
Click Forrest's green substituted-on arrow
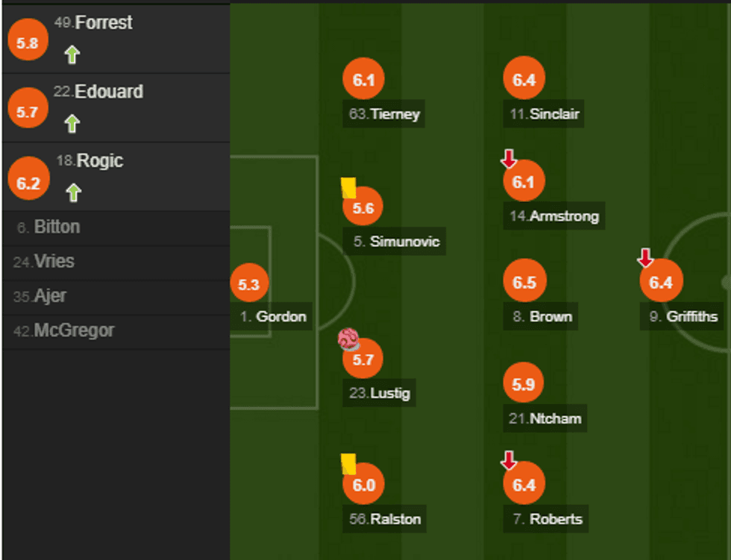pos(72,54)
